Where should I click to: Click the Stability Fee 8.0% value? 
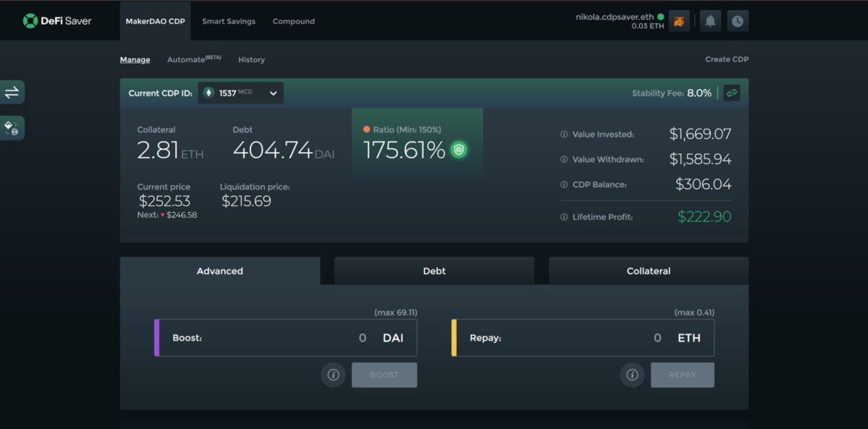coord(699,93)
